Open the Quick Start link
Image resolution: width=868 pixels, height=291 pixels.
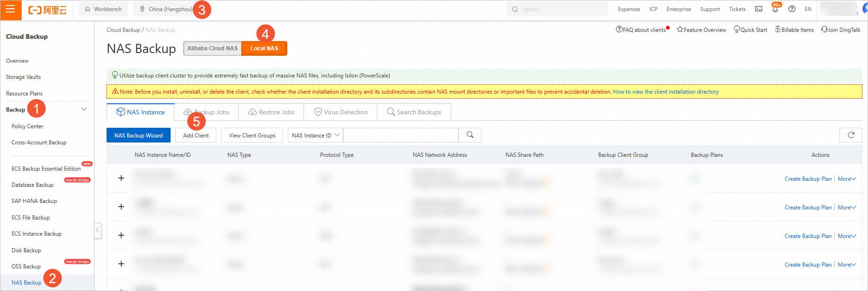pyautogui.click(x=750, y=30)
